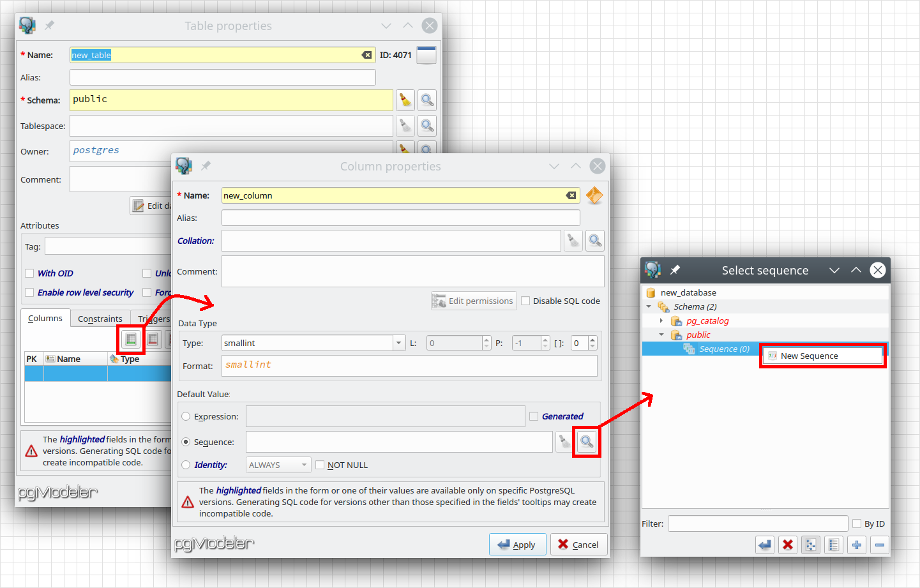Select the Expression radio button
Viewport: 920px width, 588px height.
click(186, 416)
